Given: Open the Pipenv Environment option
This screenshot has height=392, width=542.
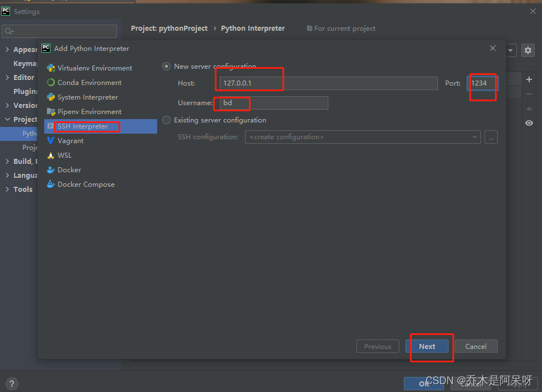Looking at the screenshot, I should tap(87, 111).
